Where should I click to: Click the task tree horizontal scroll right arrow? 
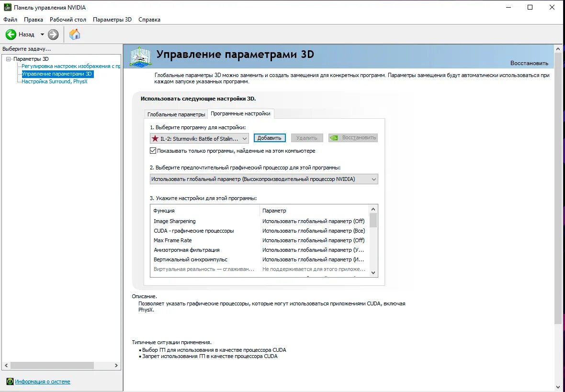116,365
